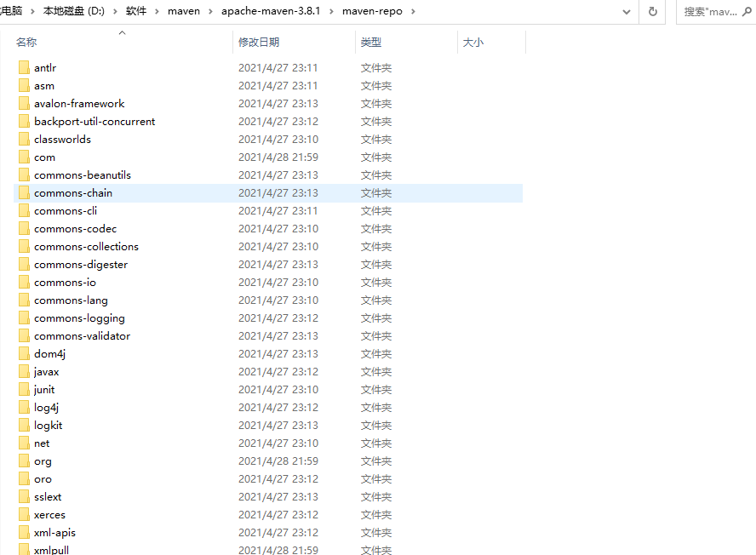Click the commons-digester folder icon
Viewport: 756px width, 555px height.
coord(24,264)
